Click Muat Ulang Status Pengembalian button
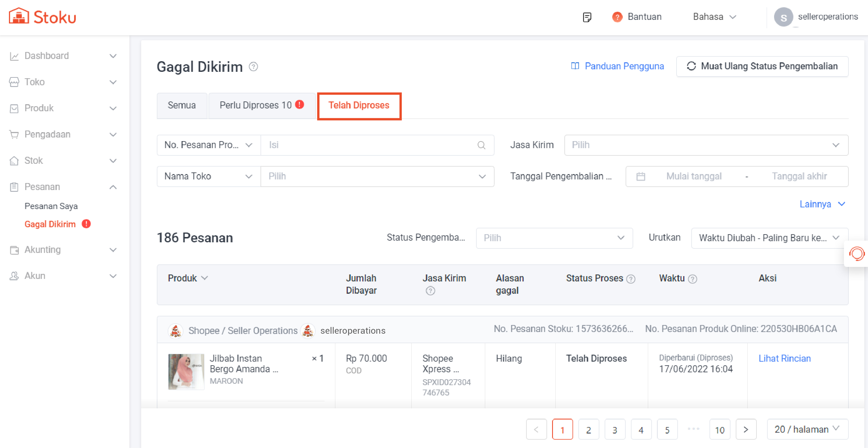 (762, 66)
